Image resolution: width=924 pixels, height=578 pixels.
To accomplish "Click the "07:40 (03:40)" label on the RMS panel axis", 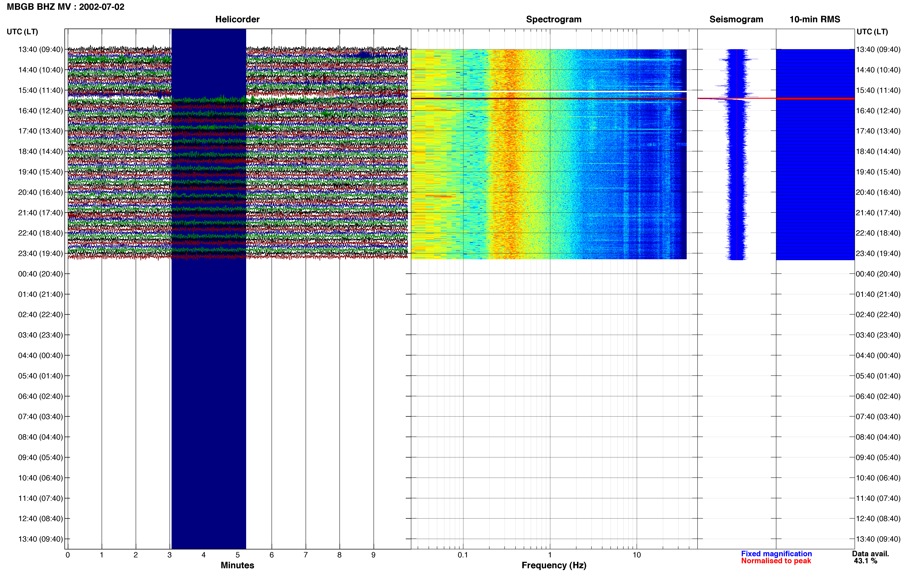I will point(878,417).
